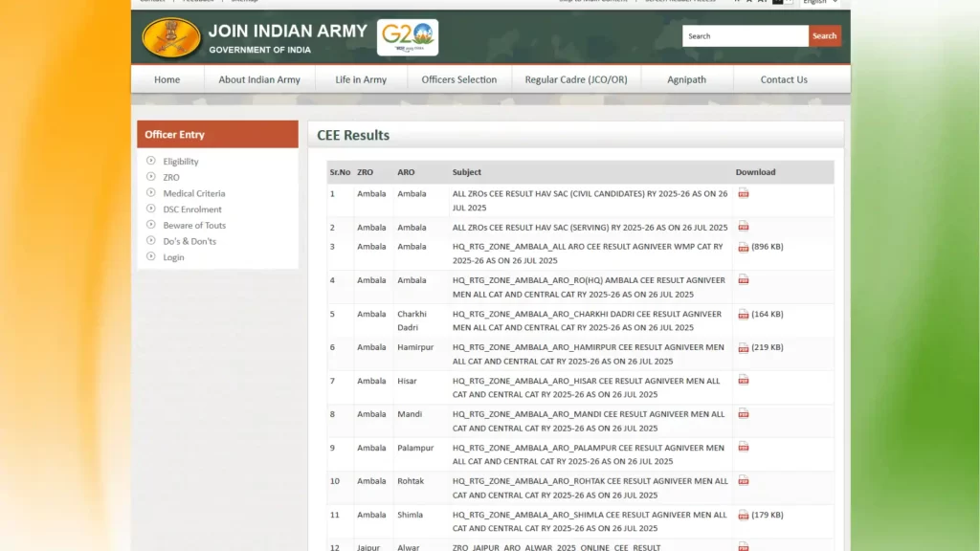Screen dimensions: 980x551
Task: Open PDF icon for Rohtak row
Action: [744, 481]
